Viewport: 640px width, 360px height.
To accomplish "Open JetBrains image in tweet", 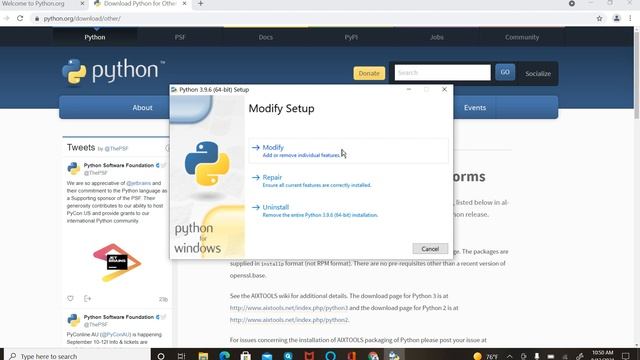I will click(x=117, y=262).
